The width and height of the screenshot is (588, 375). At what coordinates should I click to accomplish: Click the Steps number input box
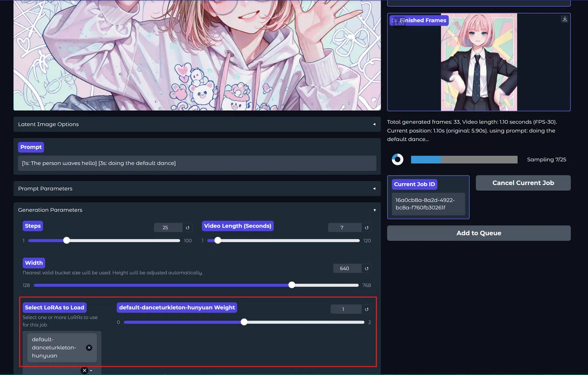point(168,228)
